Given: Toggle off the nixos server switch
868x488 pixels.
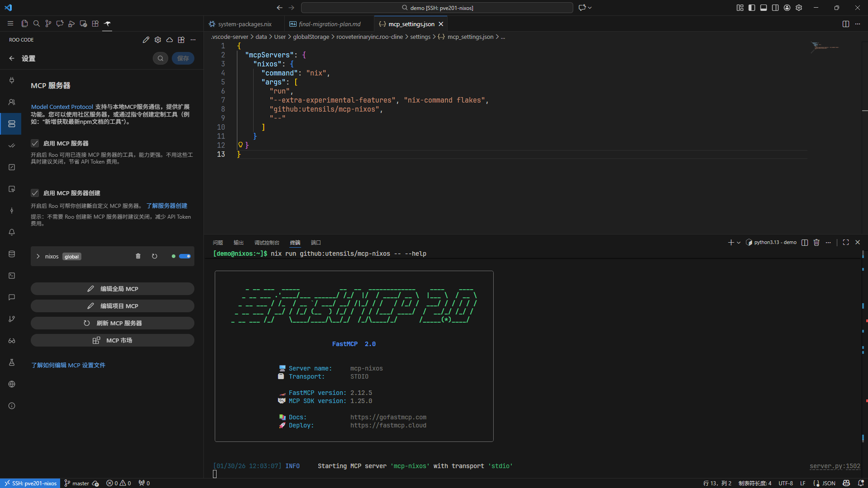Looking at the screenshot, I should (x=185, y=256).
